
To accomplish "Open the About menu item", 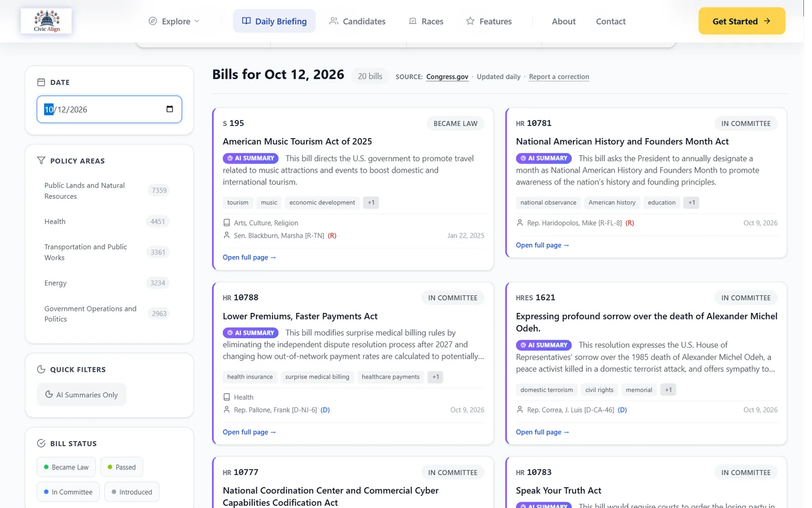I will tap(563, 21).
